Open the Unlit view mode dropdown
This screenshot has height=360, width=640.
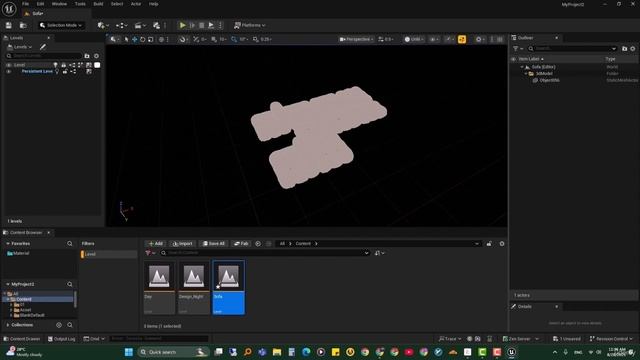(413, 40)
